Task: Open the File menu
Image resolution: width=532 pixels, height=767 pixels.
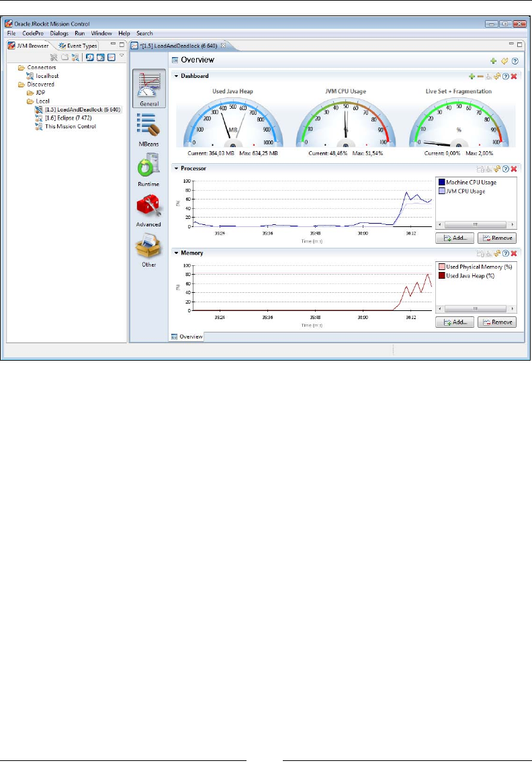Action: pyautogui.click(x=11, y=34)
